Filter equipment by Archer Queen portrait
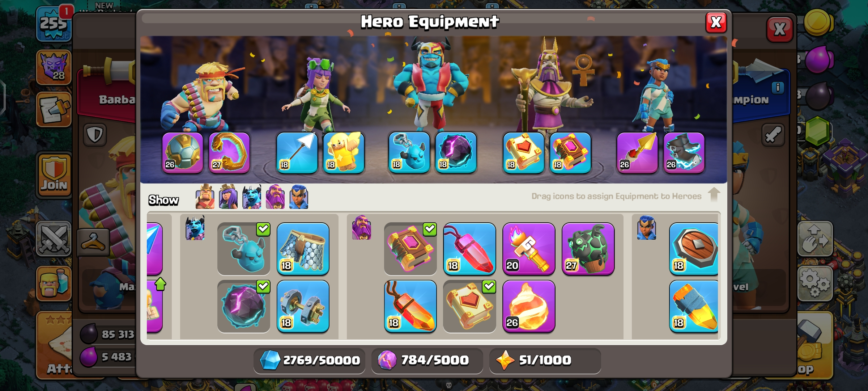Screen dimensions: 868x391 [228, 197]
